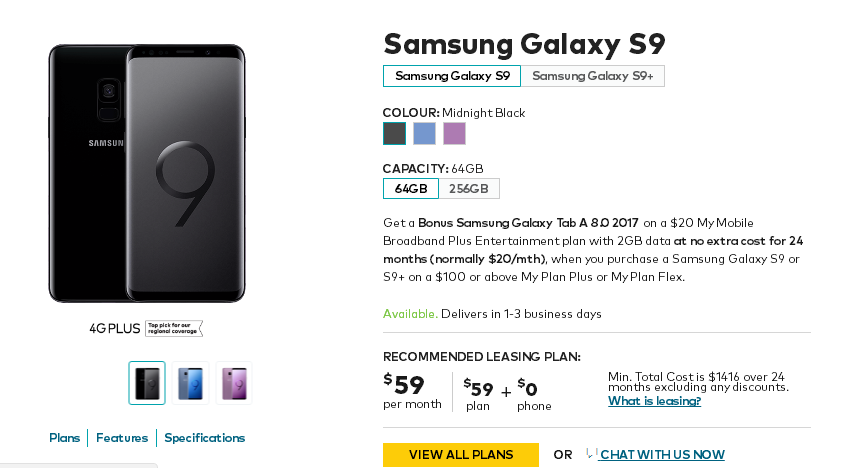Click the main Galaxy S9 product image
The height and width of the screenshot is (468, 853).
coord(147,173)
